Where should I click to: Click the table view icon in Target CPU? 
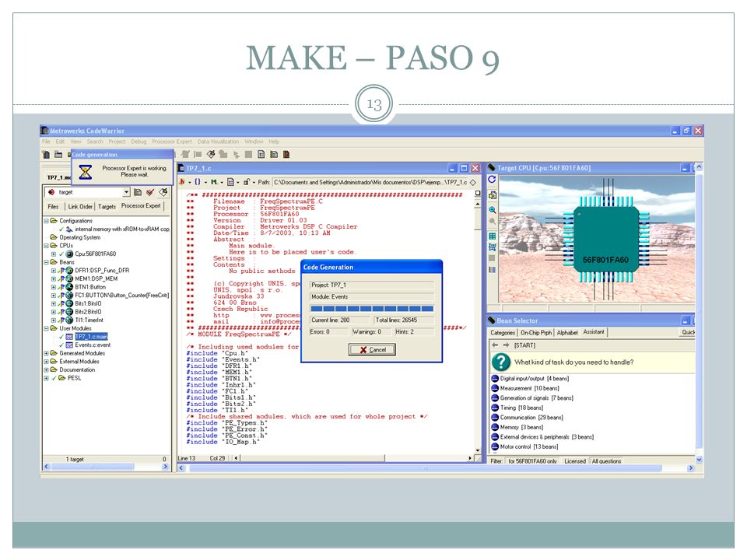[x=492, y=236]
